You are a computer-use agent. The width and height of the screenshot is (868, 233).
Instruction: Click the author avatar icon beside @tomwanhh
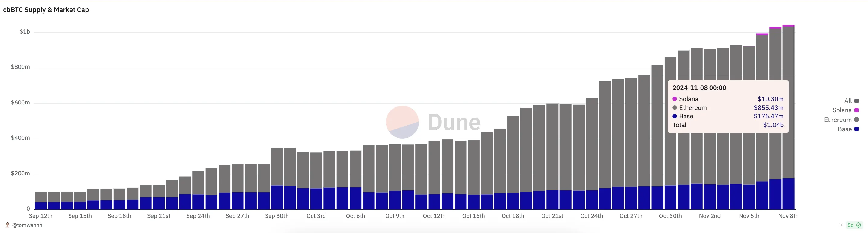click(8, 225)
